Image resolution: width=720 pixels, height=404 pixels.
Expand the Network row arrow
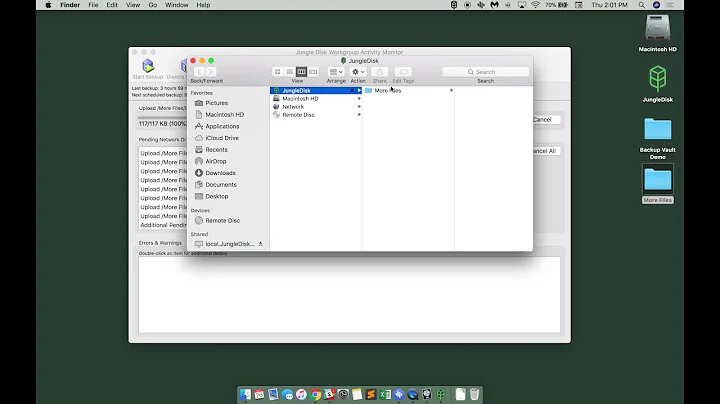[x=359, y=107]
